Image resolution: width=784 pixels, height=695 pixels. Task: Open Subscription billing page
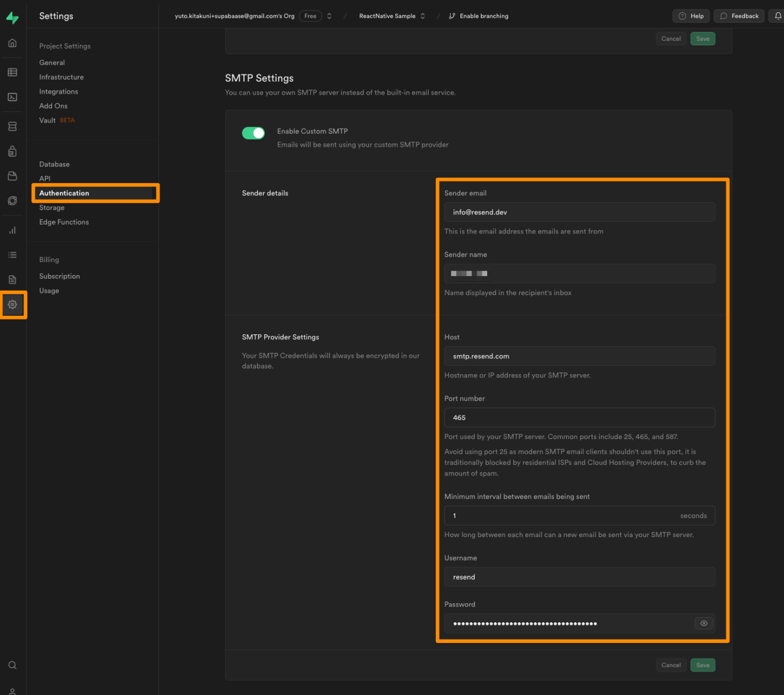pos(59,277)
